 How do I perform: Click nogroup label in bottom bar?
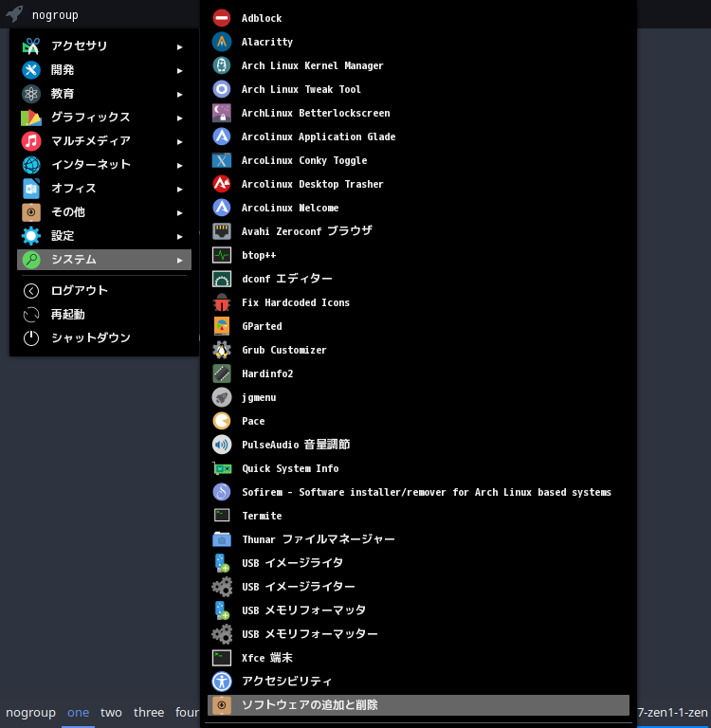30,712
